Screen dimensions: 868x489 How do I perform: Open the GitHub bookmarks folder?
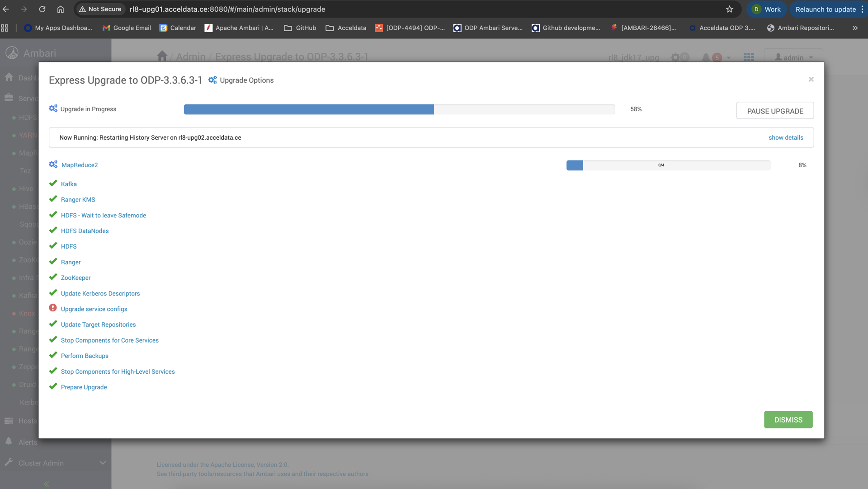[x=300, y=28]
